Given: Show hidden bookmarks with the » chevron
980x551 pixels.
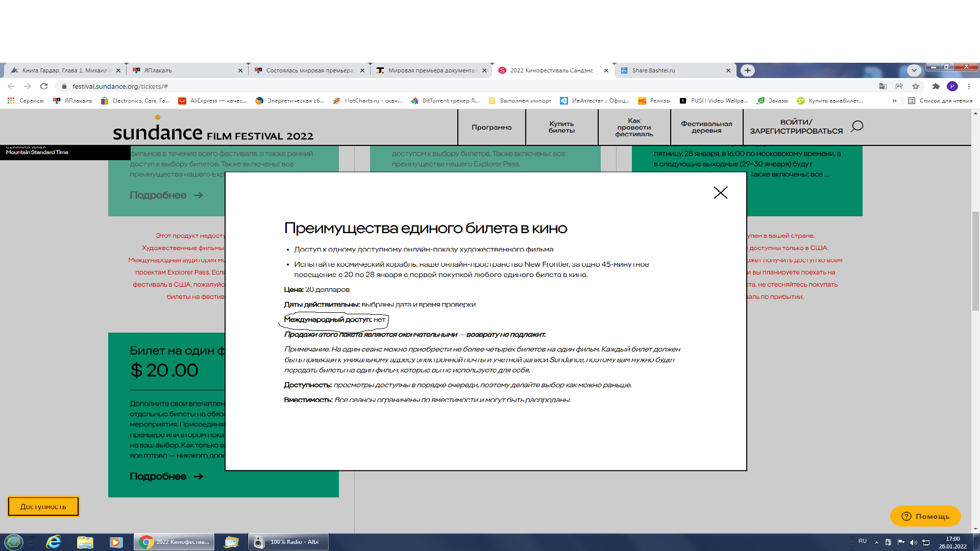Looking at the screenshot, I should (894, 101).
